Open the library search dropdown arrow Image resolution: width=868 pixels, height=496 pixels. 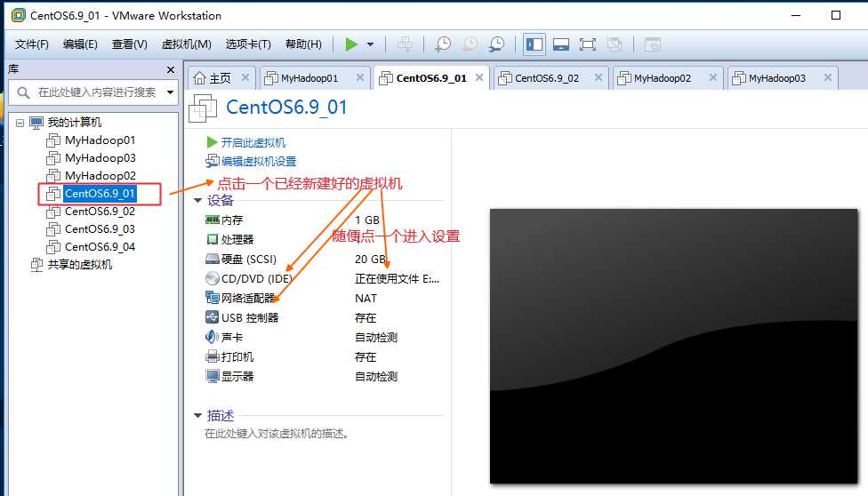coord(171,92)
